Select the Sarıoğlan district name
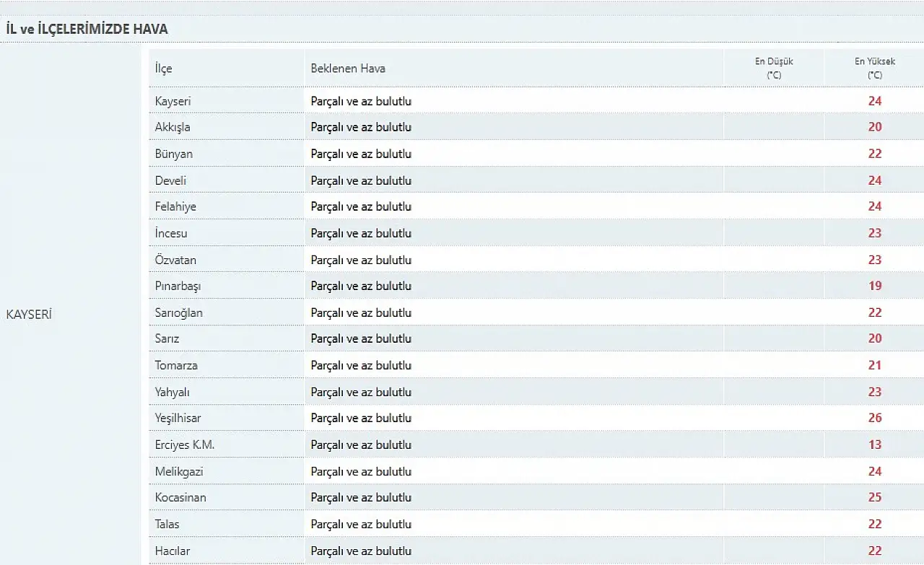Screen dimensions: 924x565 point(178,312)
